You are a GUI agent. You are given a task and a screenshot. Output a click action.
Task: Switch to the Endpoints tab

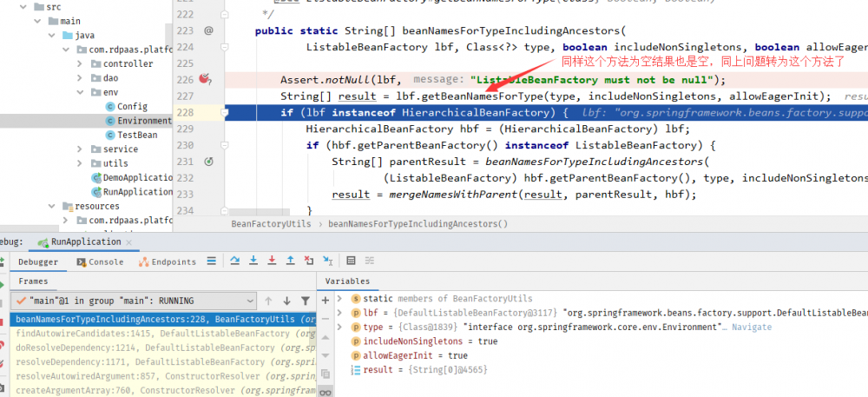[x=168, y=261]
